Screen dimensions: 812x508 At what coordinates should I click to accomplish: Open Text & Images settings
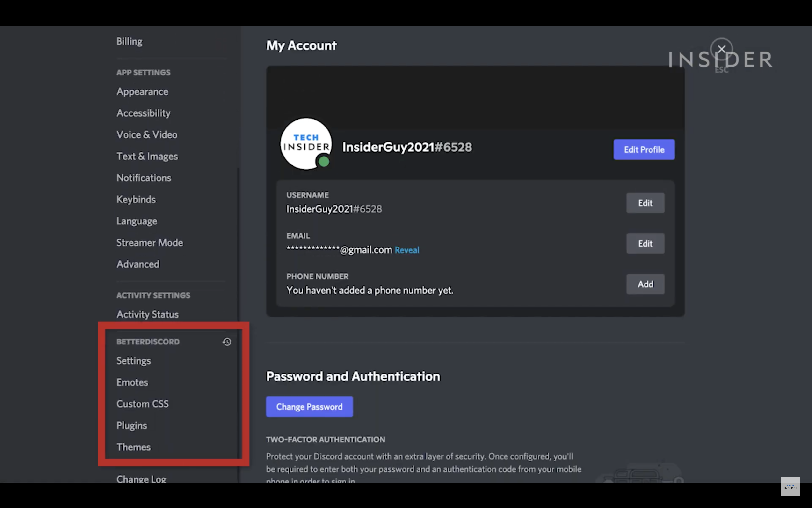[x=147, y=156]
